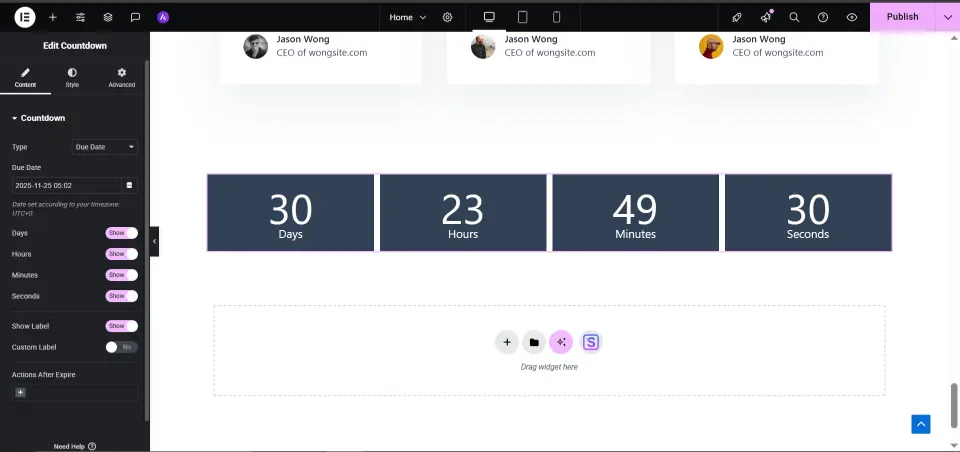The width and height of the screenshot is (960, 452).
Task: Open Site Settings sliders icon
Action: pyautogui.click(x=80, y=17)
